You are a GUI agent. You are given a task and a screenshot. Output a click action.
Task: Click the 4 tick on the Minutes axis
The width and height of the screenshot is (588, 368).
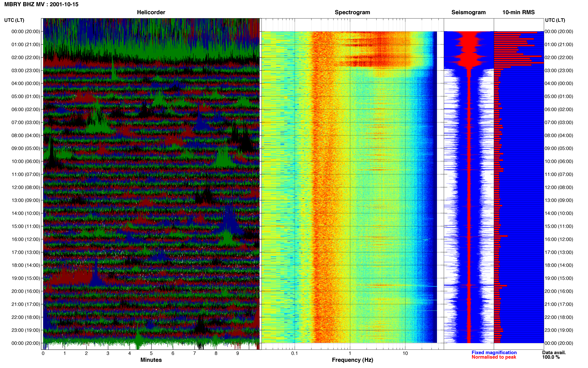[130, 353]
